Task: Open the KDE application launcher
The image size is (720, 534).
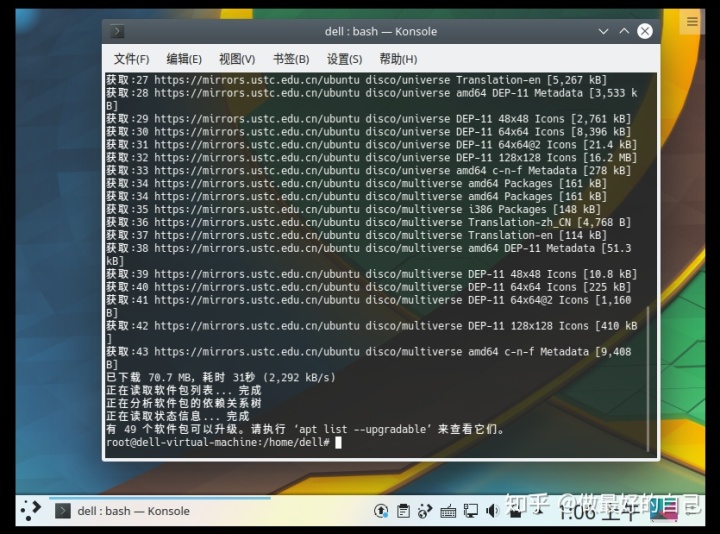Action: (x=31, y=510)
